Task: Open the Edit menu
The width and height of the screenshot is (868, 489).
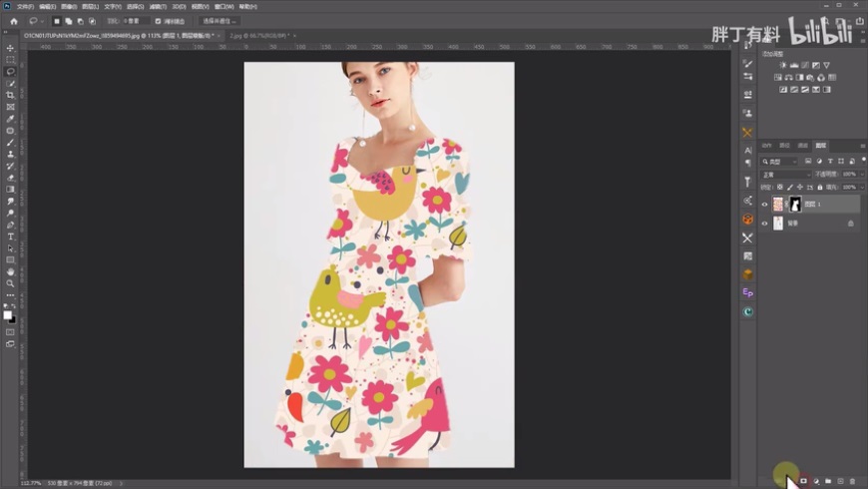Action: pos(47,7)
